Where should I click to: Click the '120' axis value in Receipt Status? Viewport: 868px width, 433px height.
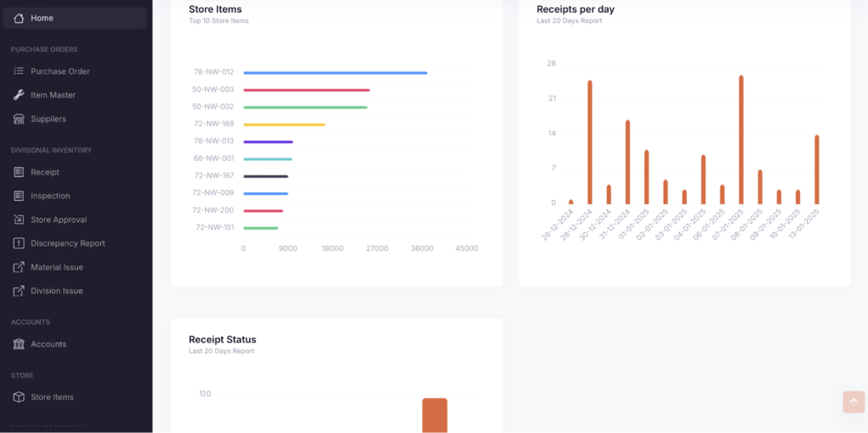[205, 394]
